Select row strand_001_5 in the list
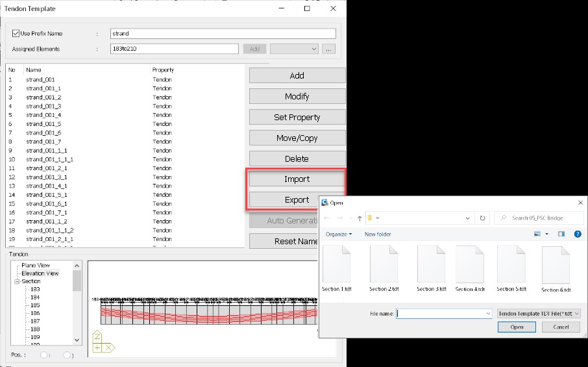588x367 pixels. pyautogui.click(x=125, y=124)
